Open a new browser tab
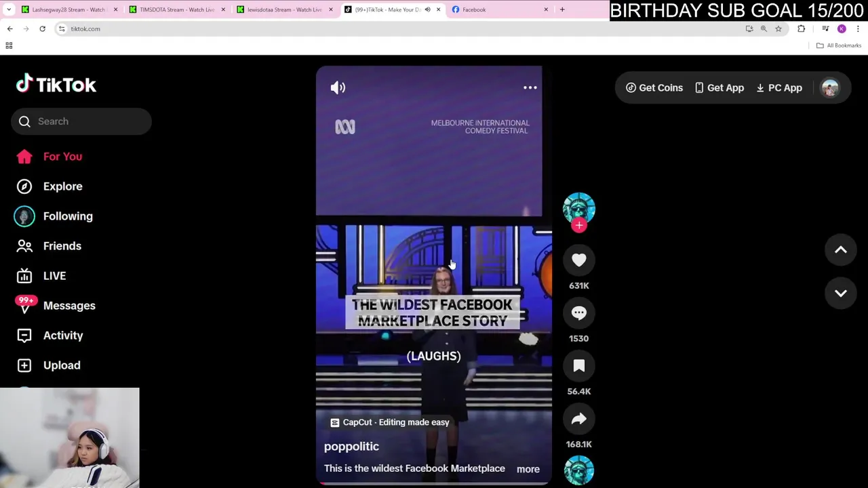868x488 pixels. [562, 9]
